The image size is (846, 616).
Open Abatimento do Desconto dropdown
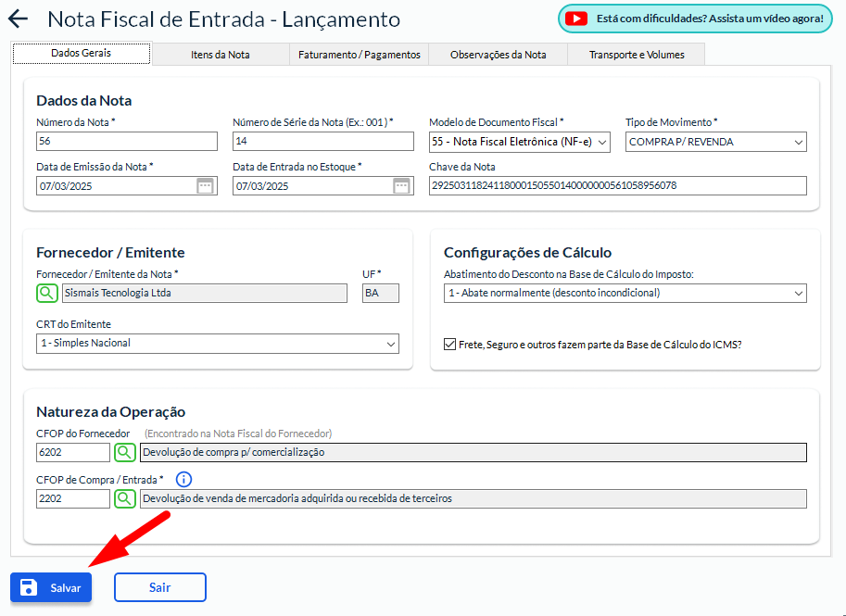pyautogui.click(x=625, y=294)
